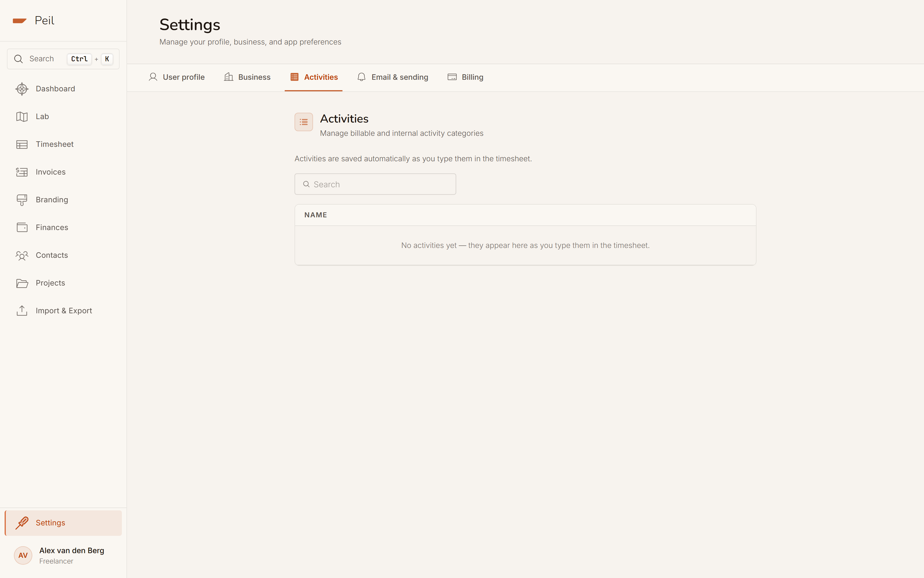The image size is (924, 578).
Task: Click the Contacts people icon
Action: point(22,255)
